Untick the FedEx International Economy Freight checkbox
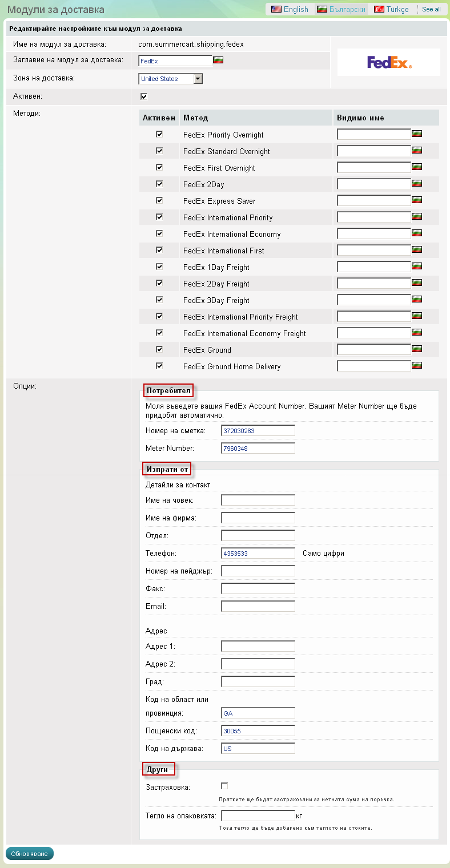Viewport: 450px width, 868px height. 159,333
